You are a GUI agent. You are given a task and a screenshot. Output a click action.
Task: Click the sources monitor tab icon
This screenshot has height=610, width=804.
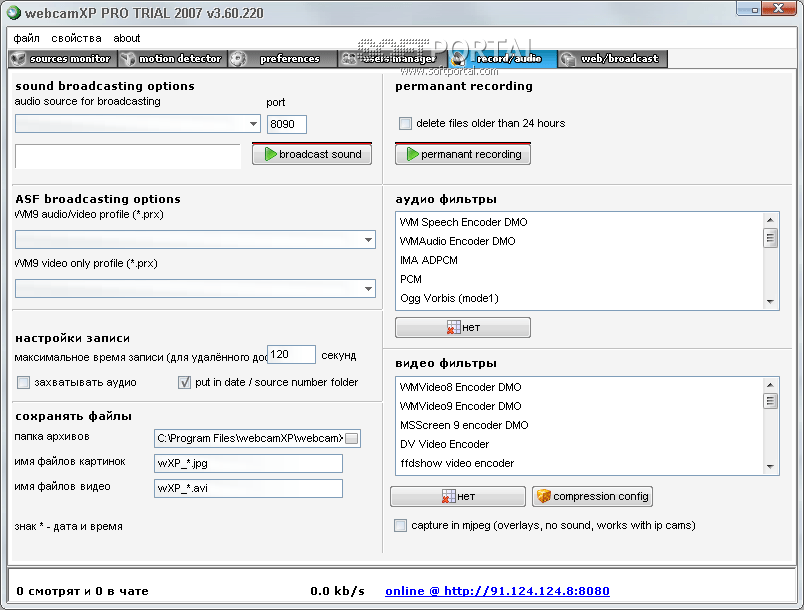(19, 59)
